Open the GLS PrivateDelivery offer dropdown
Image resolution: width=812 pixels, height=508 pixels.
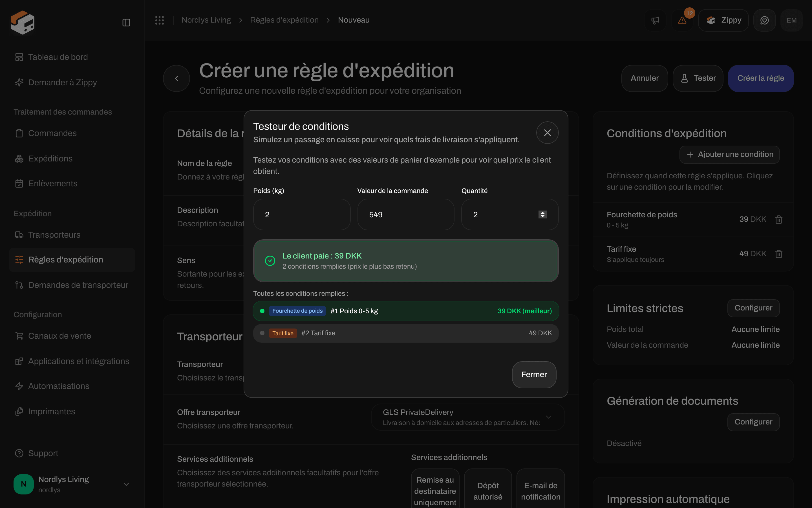(x=468, y=417)
